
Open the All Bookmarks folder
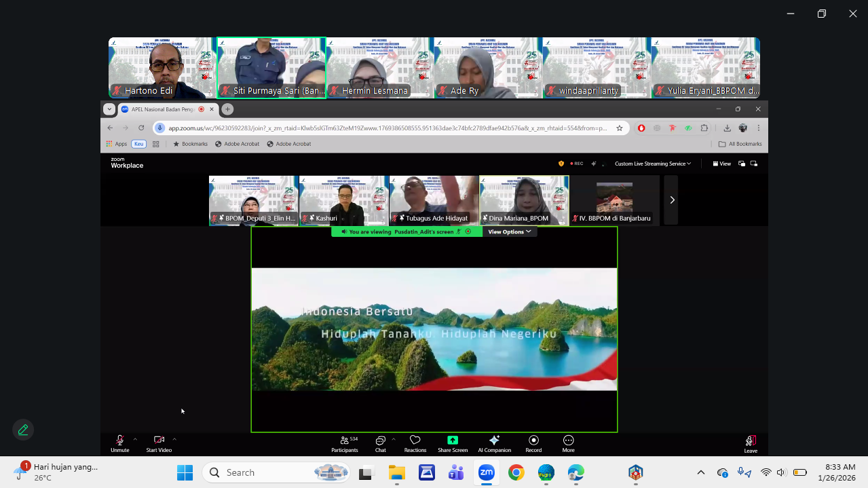(x=740, y=144)
